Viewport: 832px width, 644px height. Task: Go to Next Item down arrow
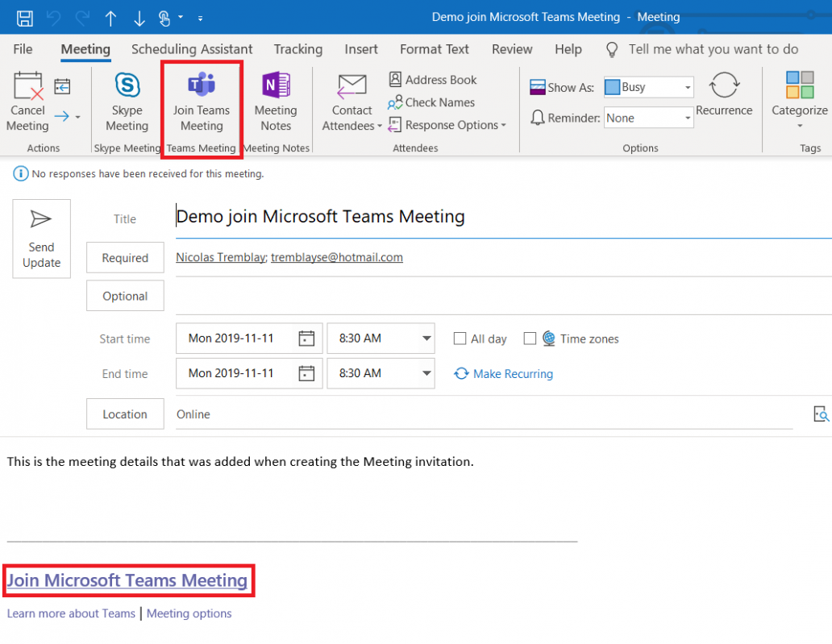pos(139,19)
